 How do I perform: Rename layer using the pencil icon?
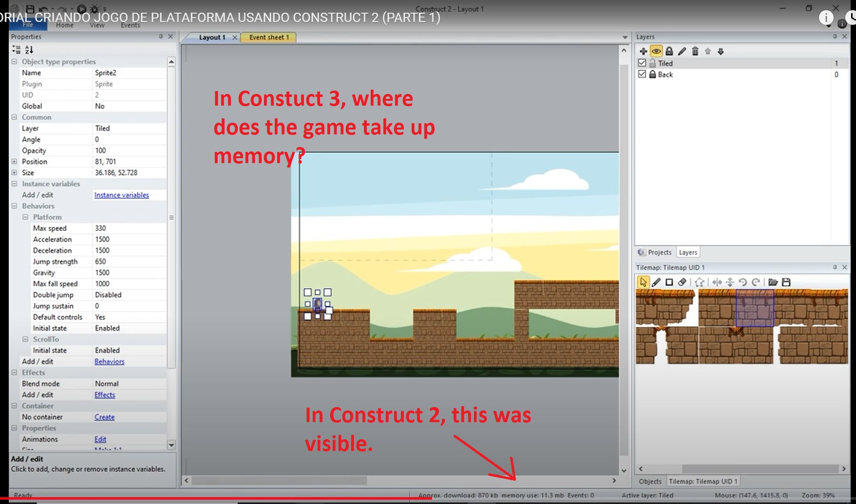pos(682,51)
